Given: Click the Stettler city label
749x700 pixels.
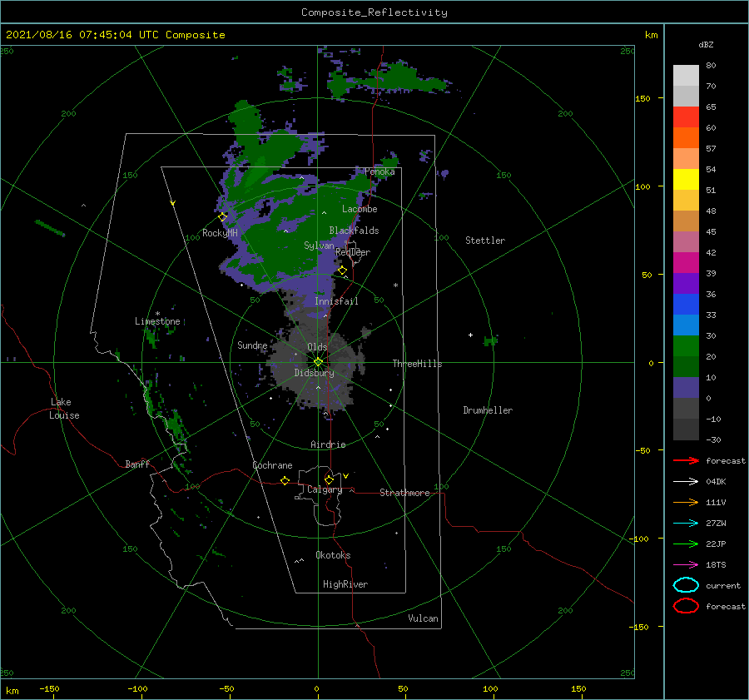Looking at the screenshot, I should tap(485, 241).
